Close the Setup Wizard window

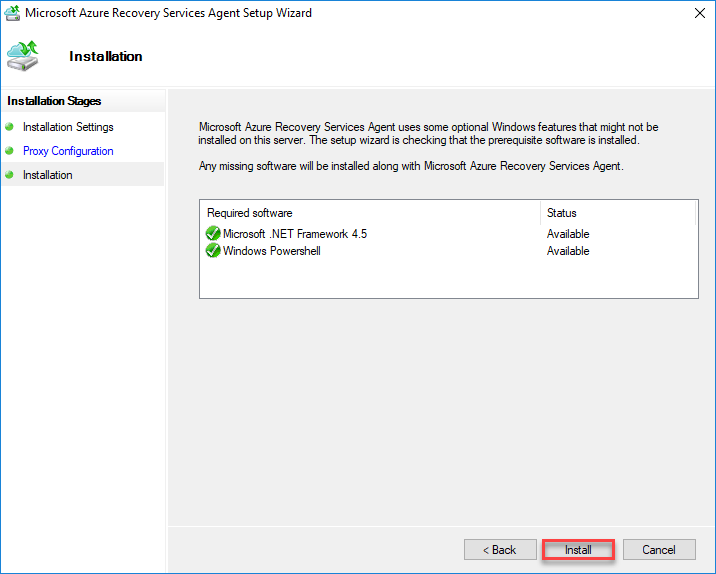pos(694,14)
